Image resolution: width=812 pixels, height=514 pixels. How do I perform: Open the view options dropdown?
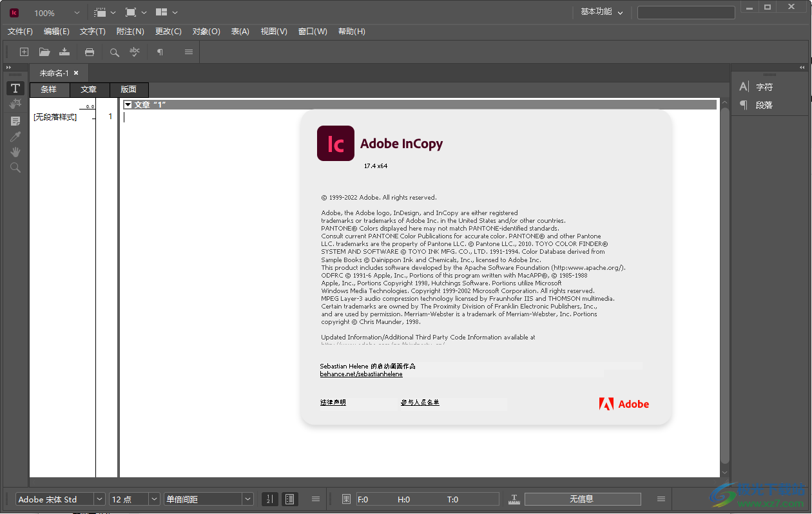click(105, 12)
